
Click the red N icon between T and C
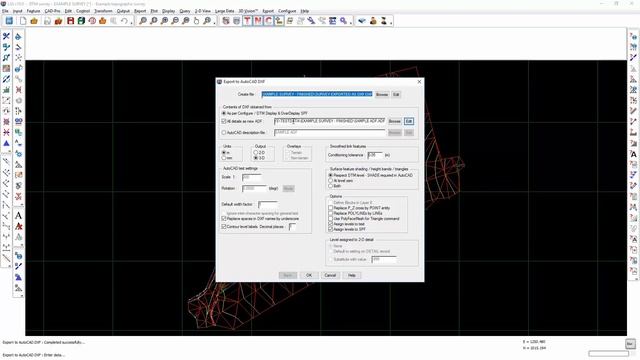click(x=258, y=21)
